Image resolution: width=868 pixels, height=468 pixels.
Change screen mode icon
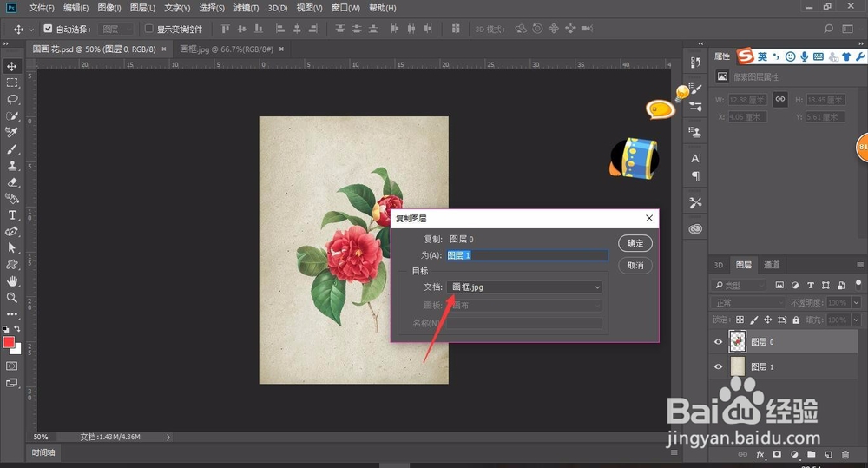click(11, 383)
